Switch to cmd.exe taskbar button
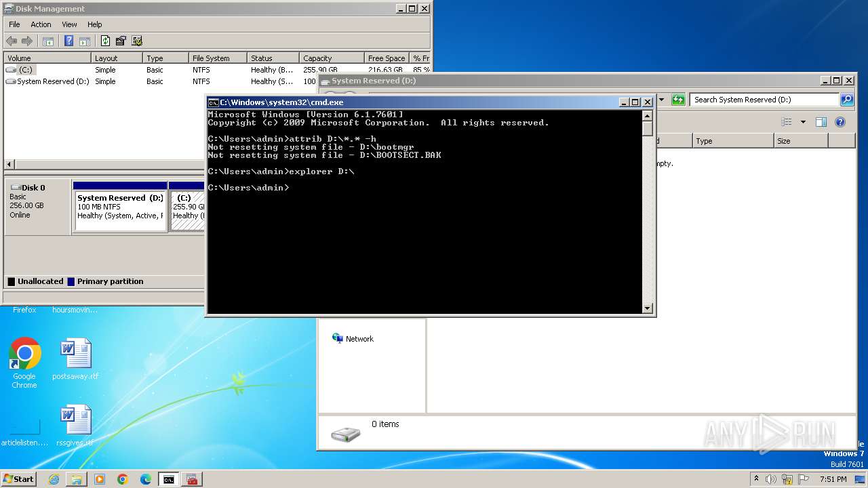Screen dimensions: 868x488 [169, 479]
